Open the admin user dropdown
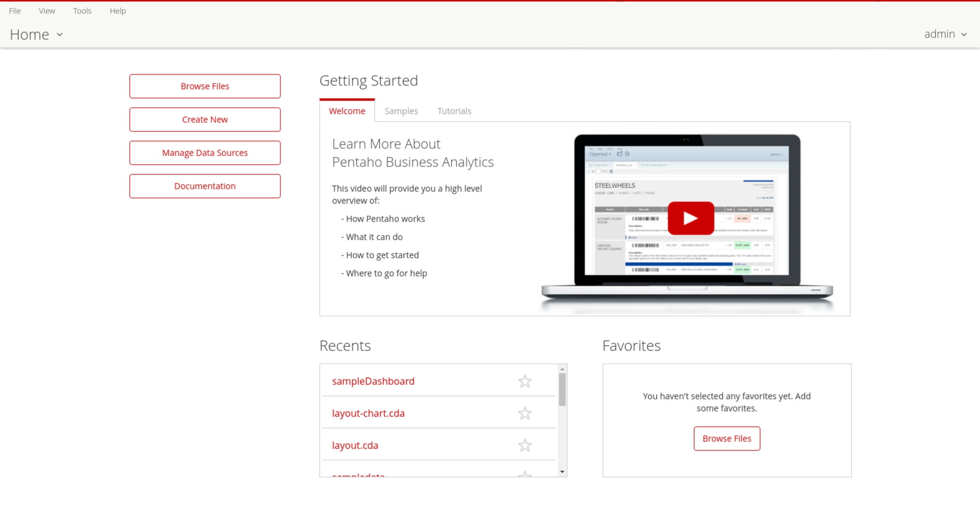980x507 pixels. tap(945, 34)
